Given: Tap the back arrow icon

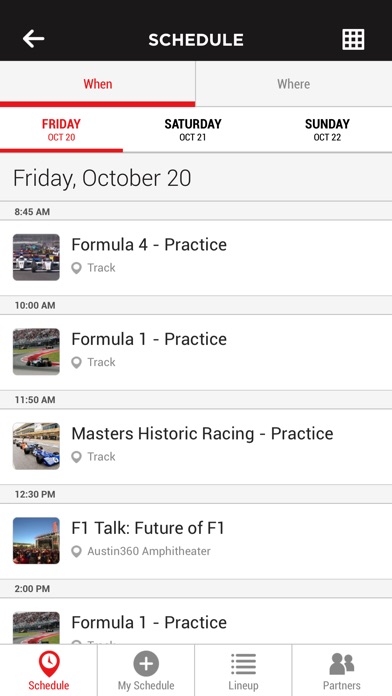Looking at the screenshot, I should point(34,39).
